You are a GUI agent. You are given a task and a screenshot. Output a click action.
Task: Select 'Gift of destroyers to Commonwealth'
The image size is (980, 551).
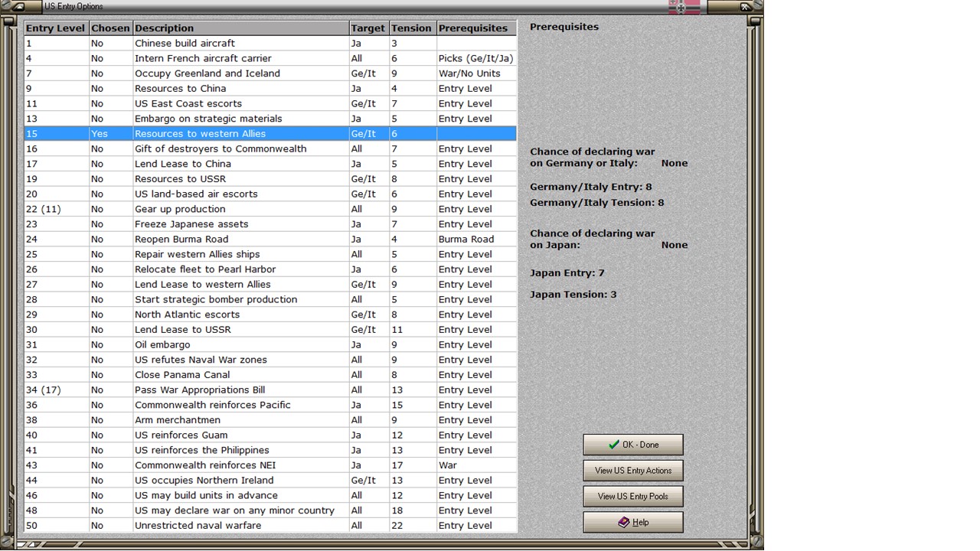tap(270, 148)
